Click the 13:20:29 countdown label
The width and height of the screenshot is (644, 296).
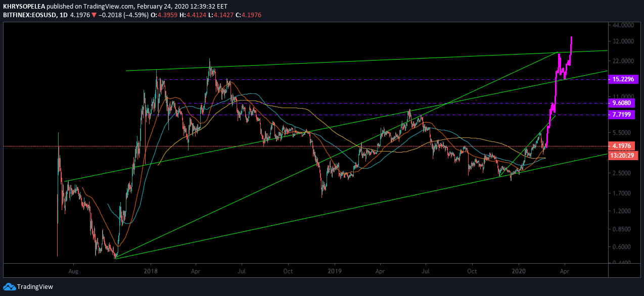click(624, 156)
